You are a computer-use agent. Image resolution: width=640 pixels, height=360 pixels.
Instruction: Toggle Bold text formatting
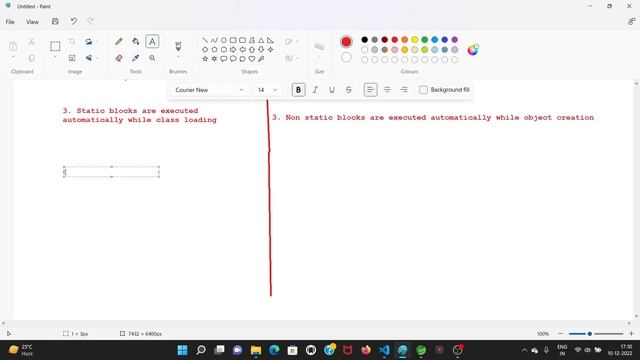pyautogui.click(x=298, y=90)
